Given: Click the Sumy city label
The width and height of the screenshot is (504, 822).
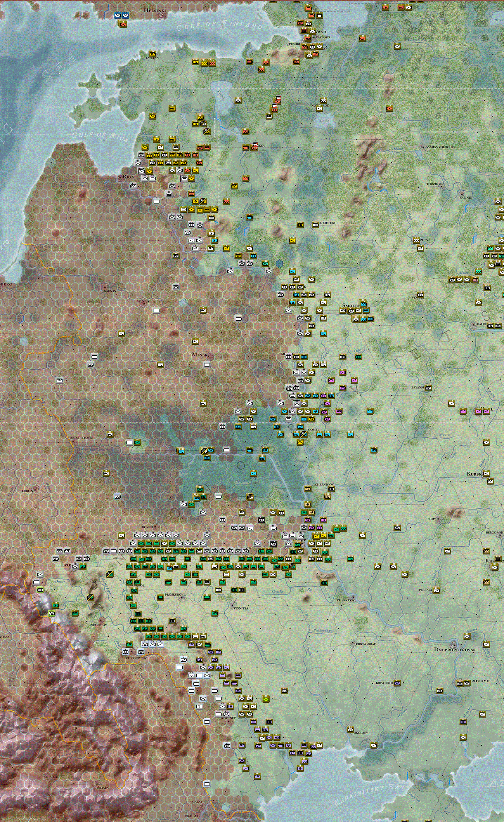Looking at the screenshot, I should point(432,519).
